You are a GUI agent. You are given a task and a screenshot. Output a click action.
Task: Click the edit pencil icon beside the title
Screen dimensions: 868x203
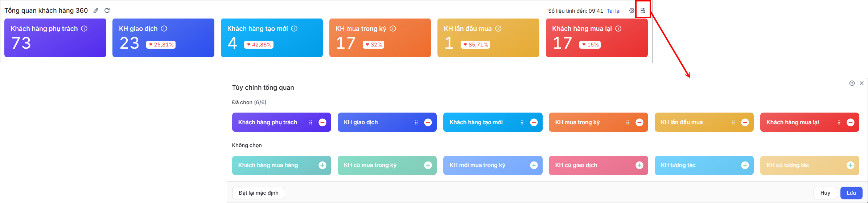(x=96, y=11)
